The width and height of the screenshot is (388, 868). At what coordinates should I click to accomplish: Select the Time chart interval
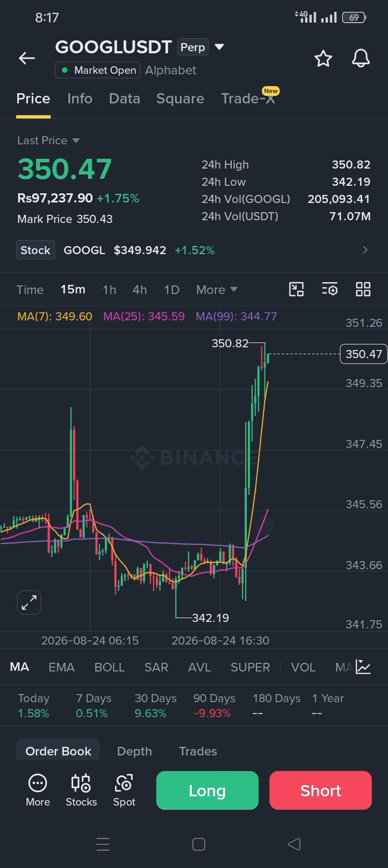tap(30, 290)
